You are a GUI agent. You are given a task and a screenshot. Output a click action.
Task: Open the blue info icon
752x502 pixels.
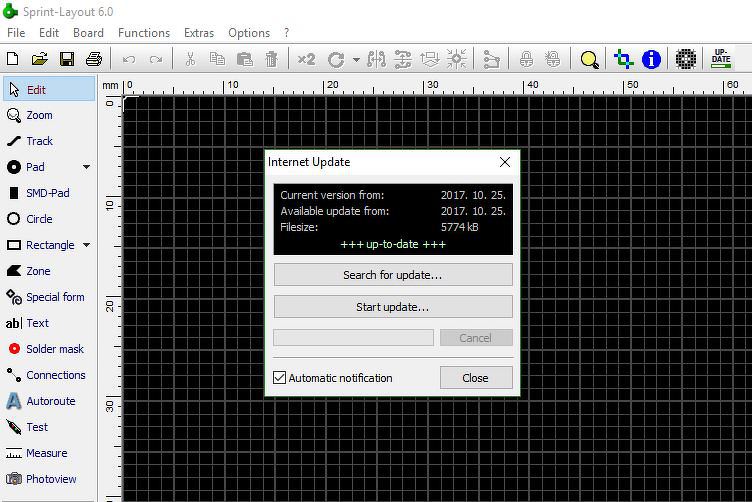coord(651,59)
